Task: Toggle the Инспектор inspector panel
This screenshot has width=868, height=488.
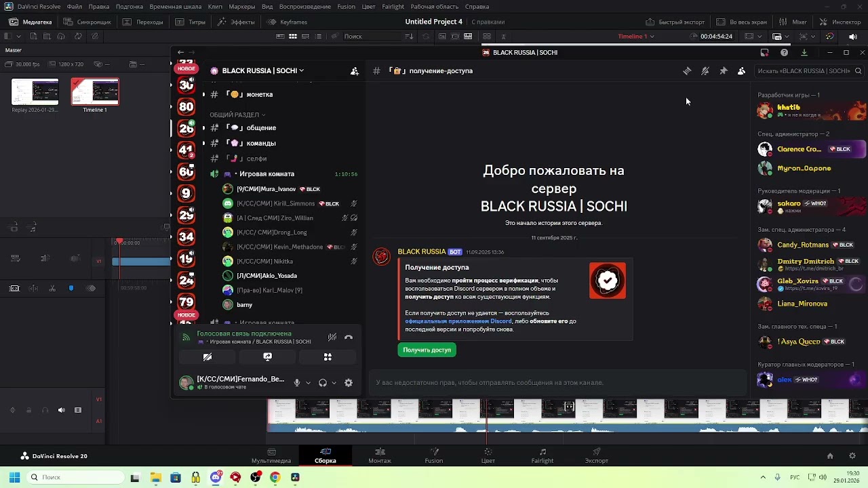Action: [840, 22]
